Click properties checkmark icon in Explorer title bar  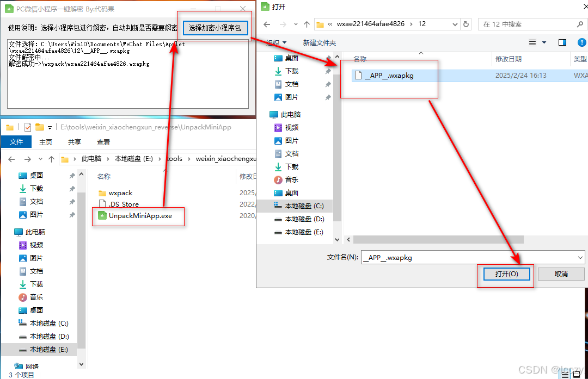click(x=28, y=127)
